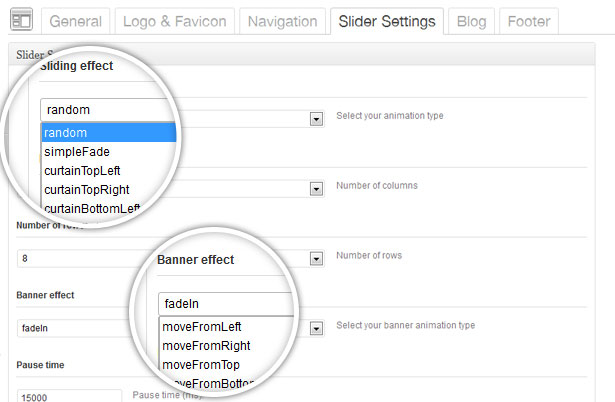Click the Pause time input field

coord(69,396)
